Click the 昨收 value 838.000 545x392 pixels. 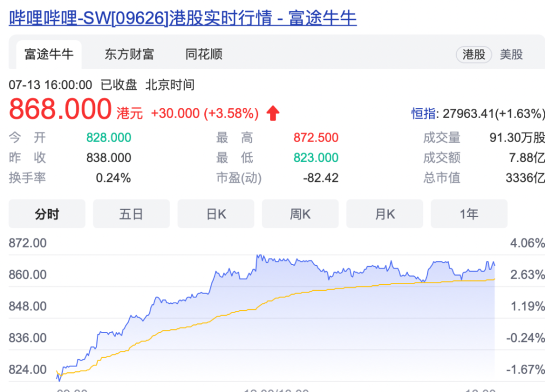(x=109, y=158)
